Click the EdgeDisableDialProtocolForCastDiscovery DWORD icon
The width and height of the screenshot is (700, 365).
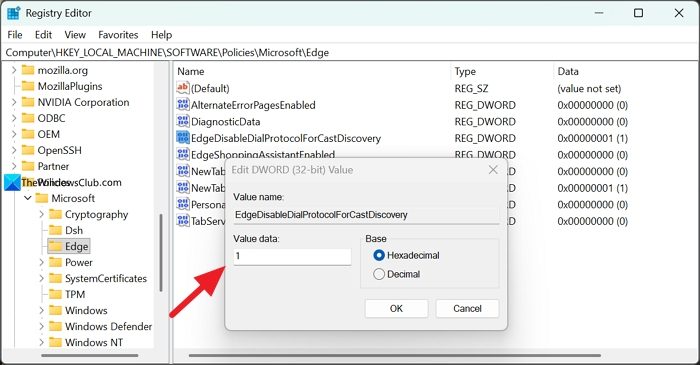[183, 138]
